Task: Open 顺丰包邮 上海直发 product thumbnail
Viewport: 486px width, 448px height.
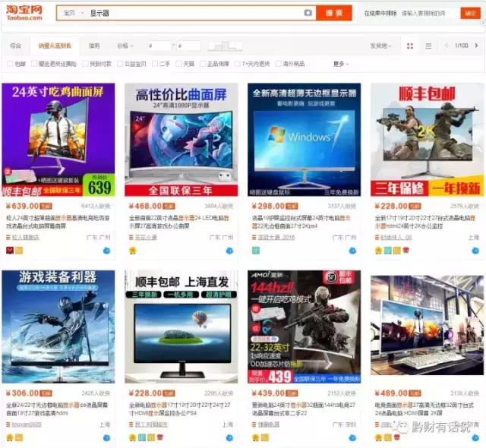Action: pyautogui.click(x=181, y=327)
